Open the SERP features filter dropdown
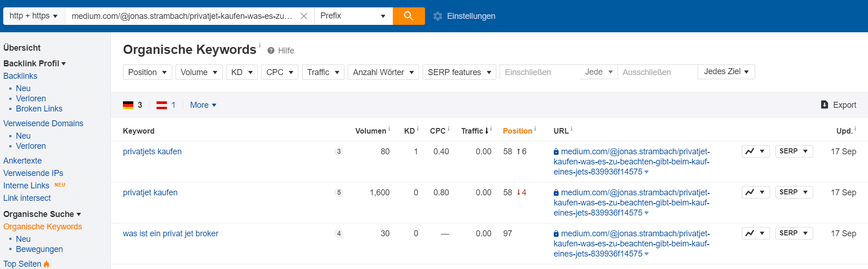Viewport: 868px width, 269px height. (x=460, y=72)
